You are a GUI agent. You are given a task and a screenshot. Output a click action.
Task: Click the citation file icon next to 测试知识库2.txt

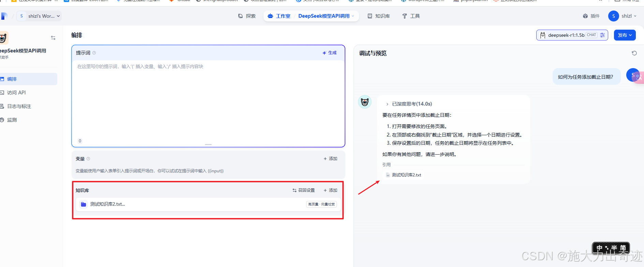(388, 175)
